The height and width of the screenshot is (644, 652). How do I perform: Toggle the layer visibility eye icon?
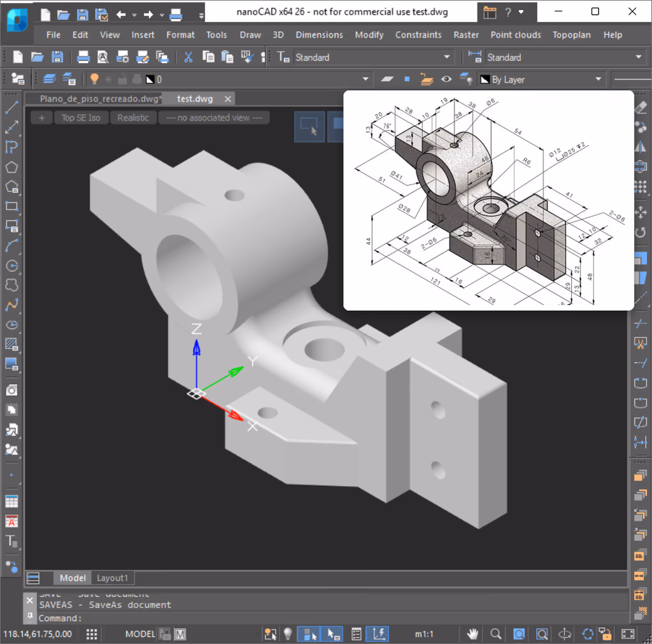(x=446, y=79)
